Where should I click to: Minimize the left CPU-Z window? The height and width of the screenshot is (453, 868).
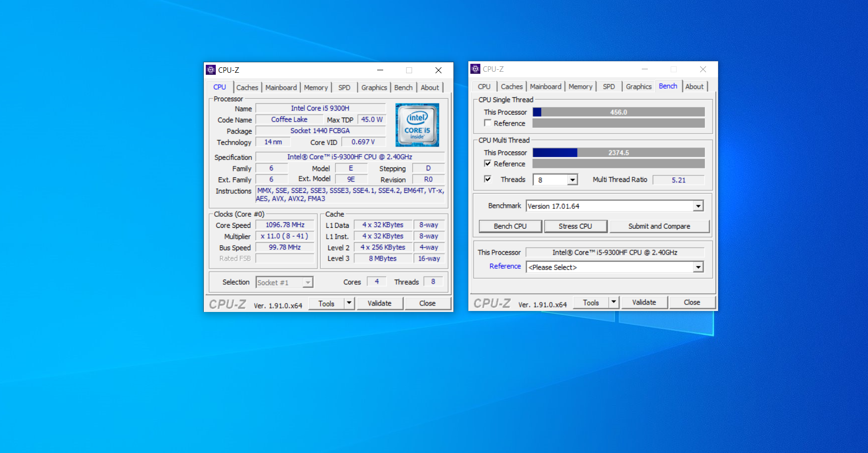point(380,70)
